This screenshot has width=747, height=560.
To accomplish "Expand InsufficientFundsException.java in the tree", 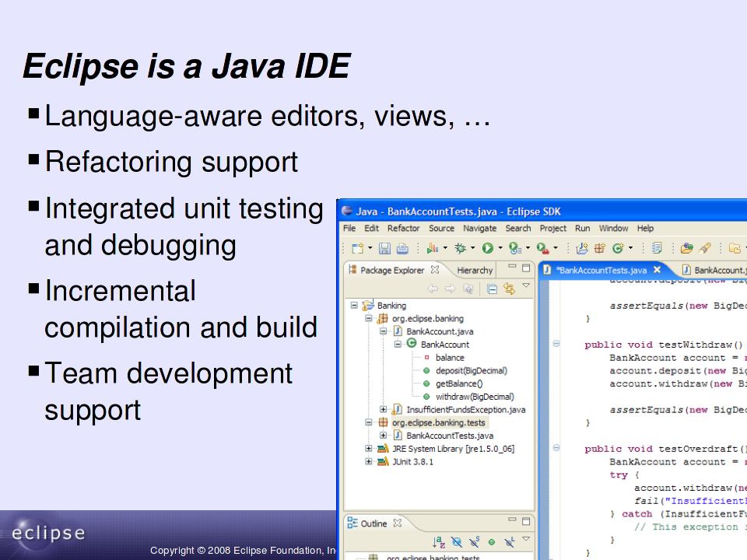I will pos(383,410).
